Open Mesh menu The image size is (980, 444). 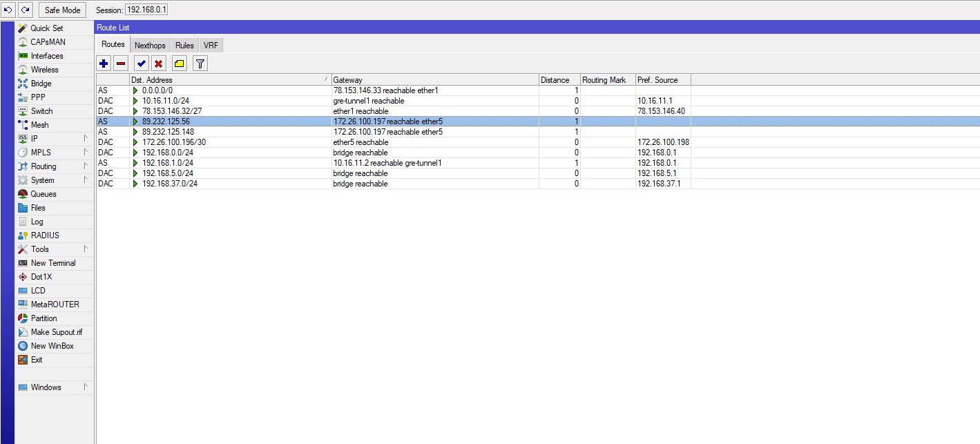coord(40,125)
